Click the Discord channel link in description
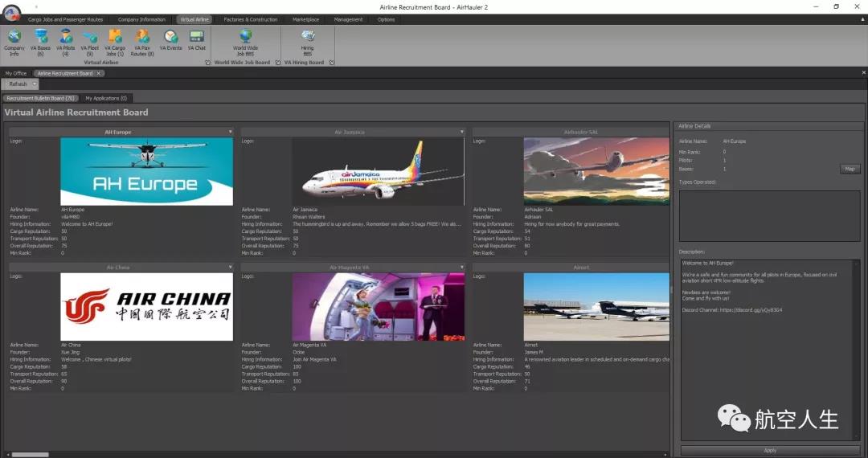The width and height of the screenshot is (868, 458). click(751, 310)
